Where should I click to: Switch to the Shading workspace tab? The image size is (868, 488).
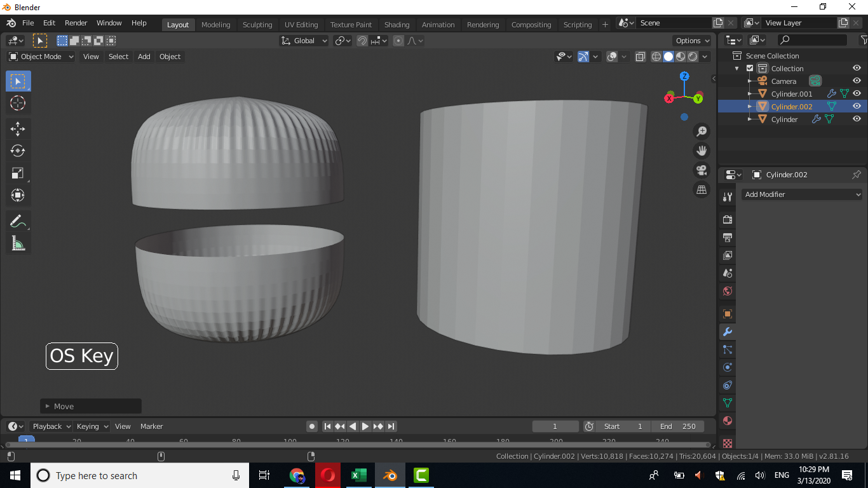pos(397,25)
